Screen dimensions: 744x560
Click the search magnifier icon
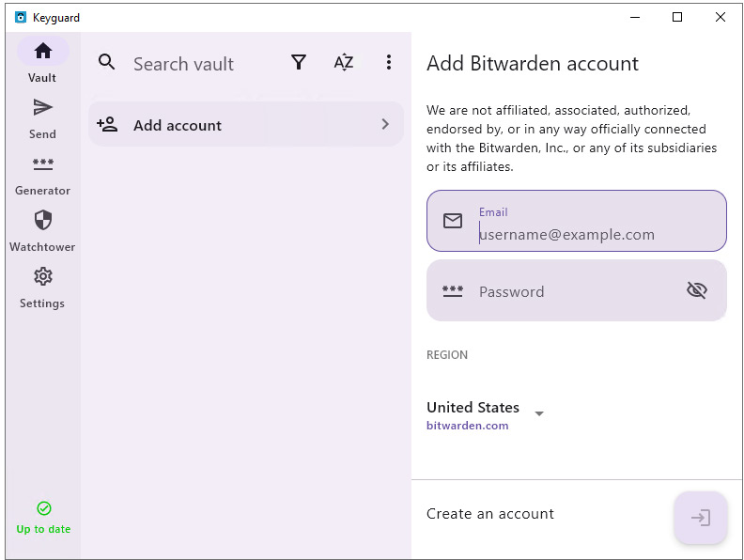click(x=106, y=62)
